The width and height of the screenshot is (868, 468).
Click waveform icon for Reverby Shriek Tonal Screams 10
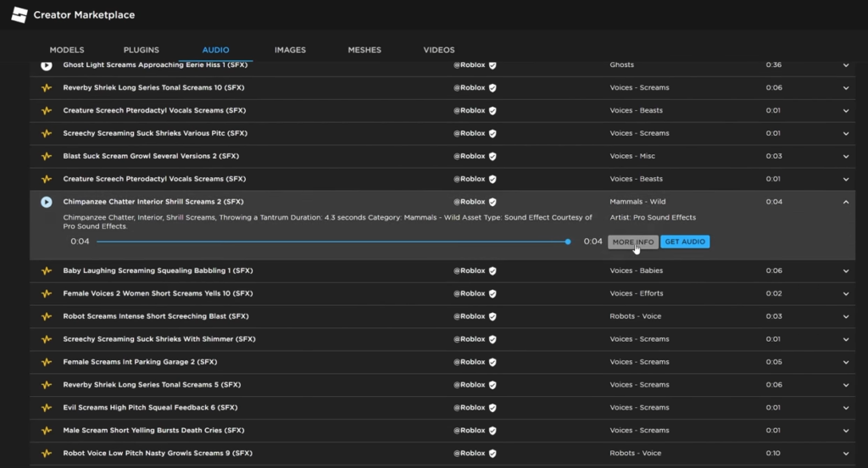[x=47, y=88]
